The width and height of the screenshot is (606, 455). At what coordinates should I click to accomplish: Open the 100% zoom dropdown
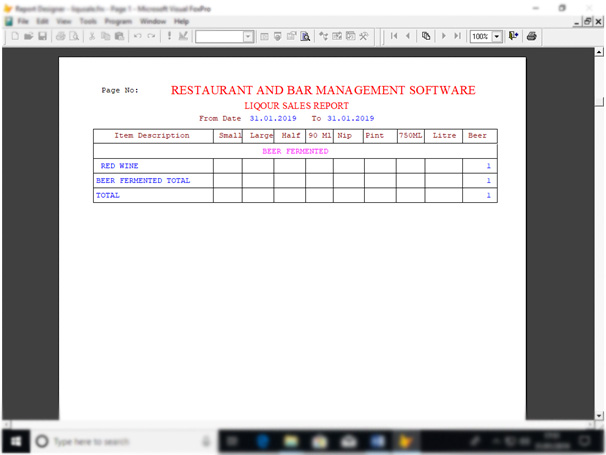497,37
